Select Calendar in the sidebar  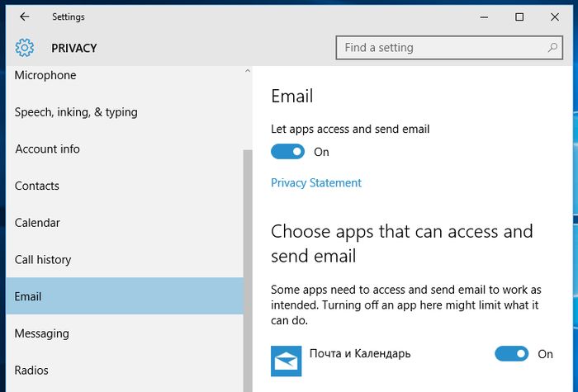click(x=37, y=223)
